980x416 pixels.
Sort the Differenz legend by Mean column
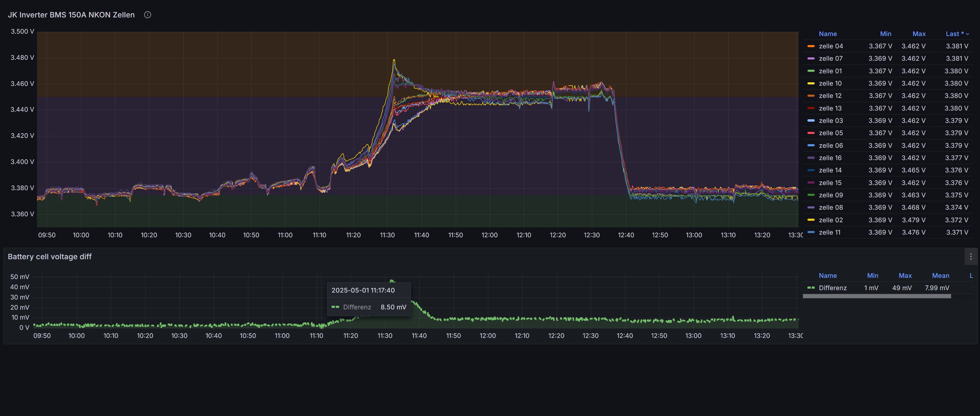tap(940, 276)
